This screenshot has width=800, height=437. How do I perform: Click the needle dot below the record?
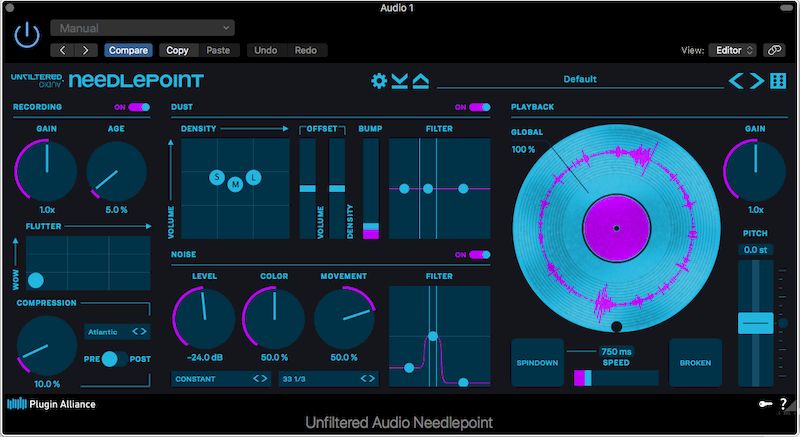click(616, 327)
